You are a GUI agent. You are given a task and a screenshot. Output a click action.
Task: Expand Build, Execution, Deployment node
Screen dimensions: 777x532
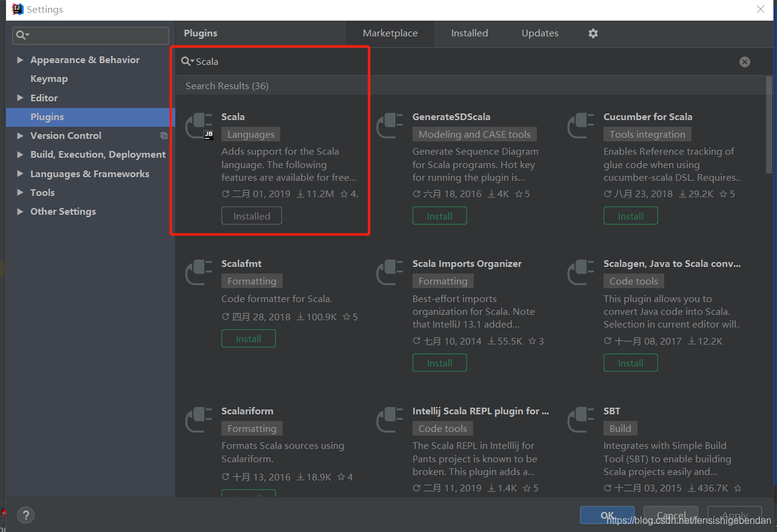pos(20,155)
